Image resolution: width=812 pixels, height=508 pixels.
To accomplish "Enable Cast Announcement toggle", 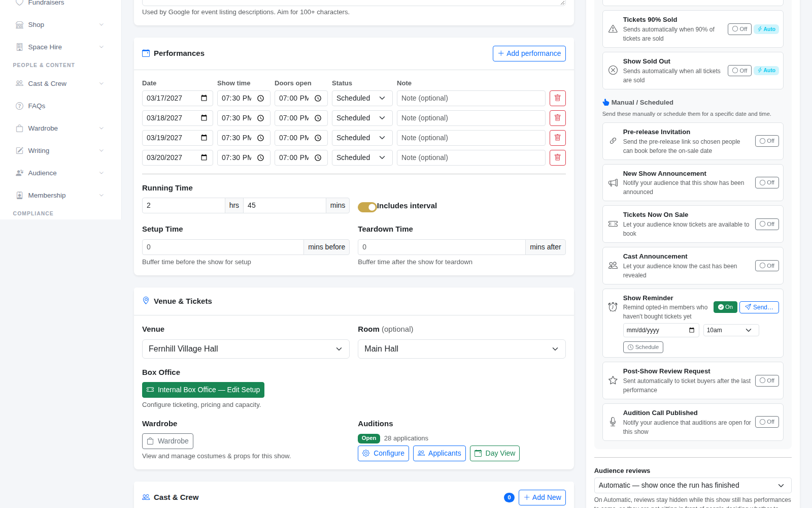I will (767, 266).
